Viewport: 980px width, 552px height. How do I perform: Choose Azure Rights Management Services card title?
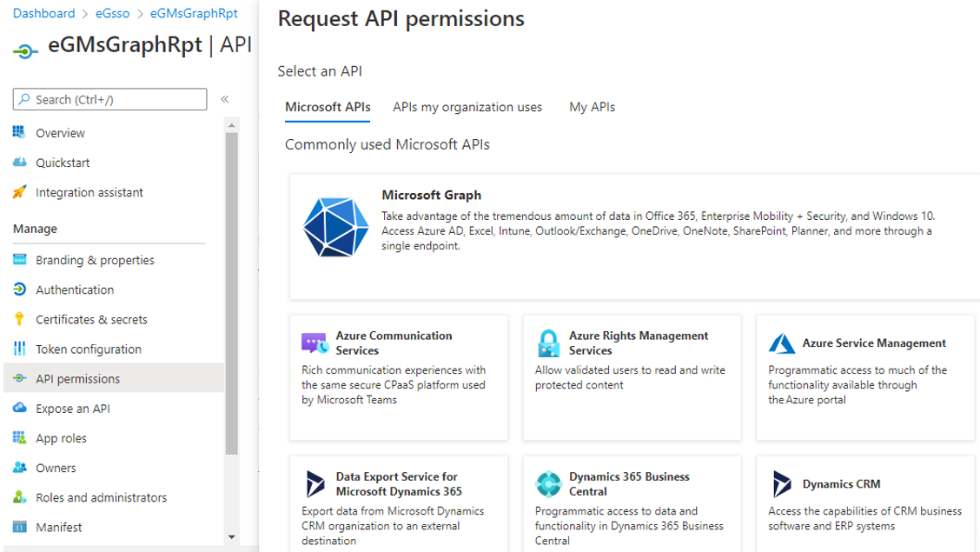[638, 343]
